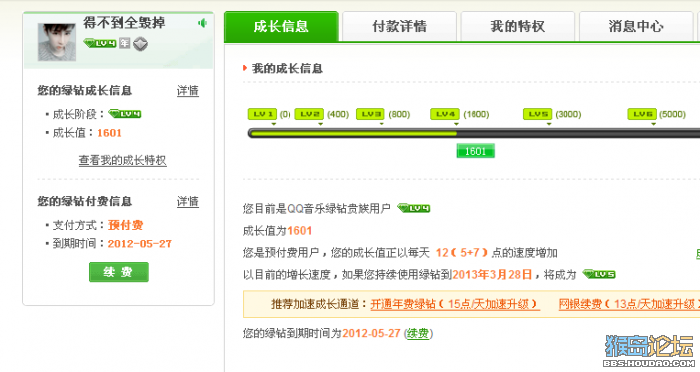The width and height of the screenshot is (700, 372).
Task: Click the green speaker icon beside the username
Action: pos(203,23)
